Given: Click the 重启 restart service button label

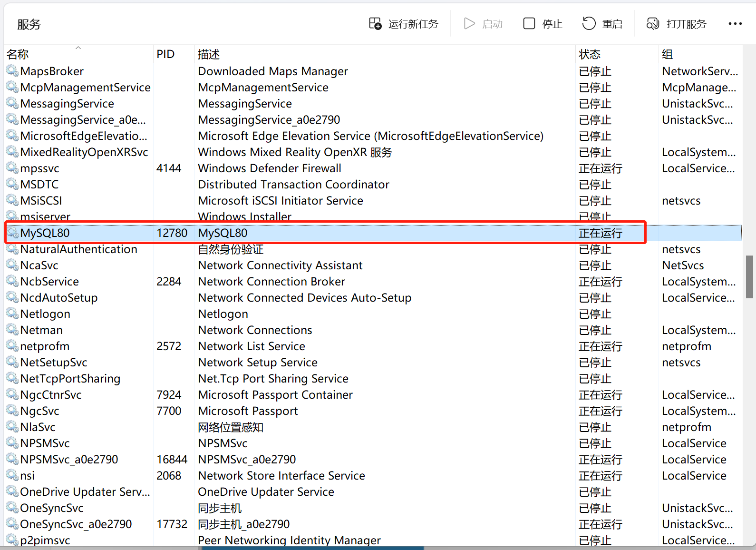Looking at the screenshot, I should [x=612, y=24].
